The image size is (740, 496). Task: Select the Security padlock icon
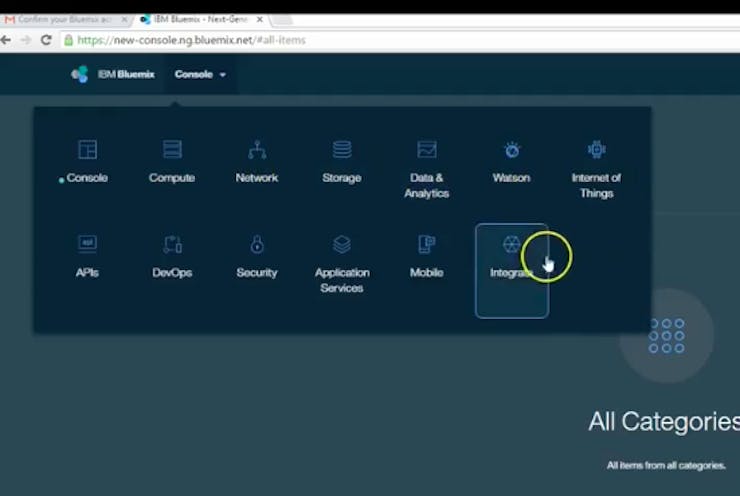(x=257, y=244)
